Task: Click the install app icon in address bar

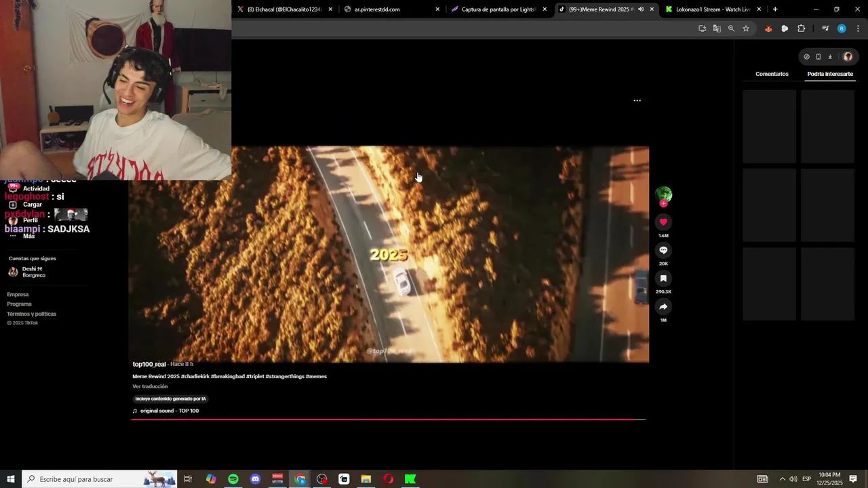Action: 702,28
